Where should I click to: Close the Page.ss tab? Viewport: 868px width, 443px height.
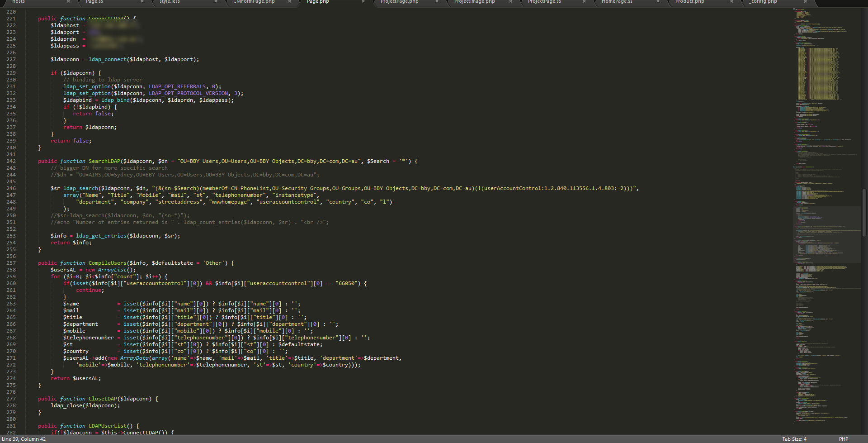pos(142,2)
